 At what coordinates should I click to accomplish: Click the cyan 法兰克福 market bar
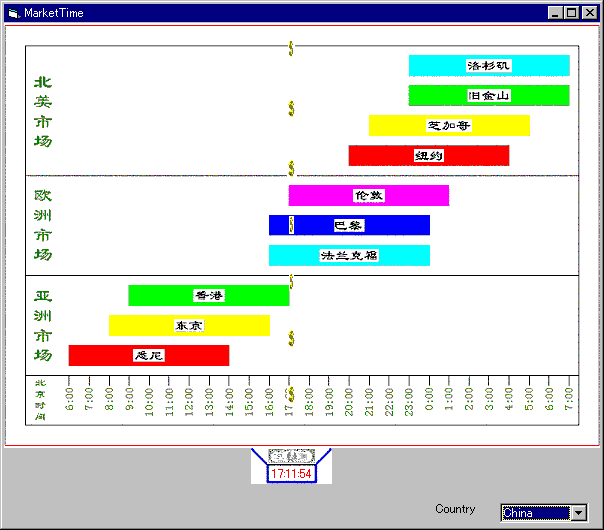(349, 255)
